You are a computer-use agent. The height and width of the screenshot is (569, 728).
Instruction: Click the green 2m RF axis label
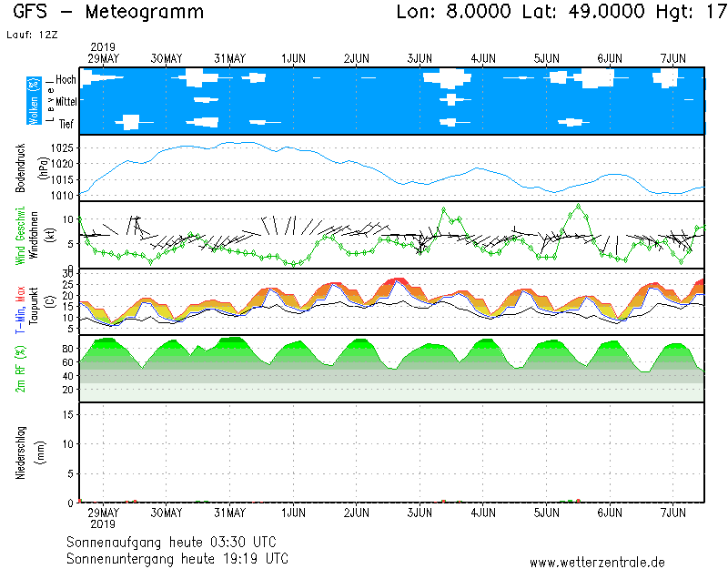22,369
